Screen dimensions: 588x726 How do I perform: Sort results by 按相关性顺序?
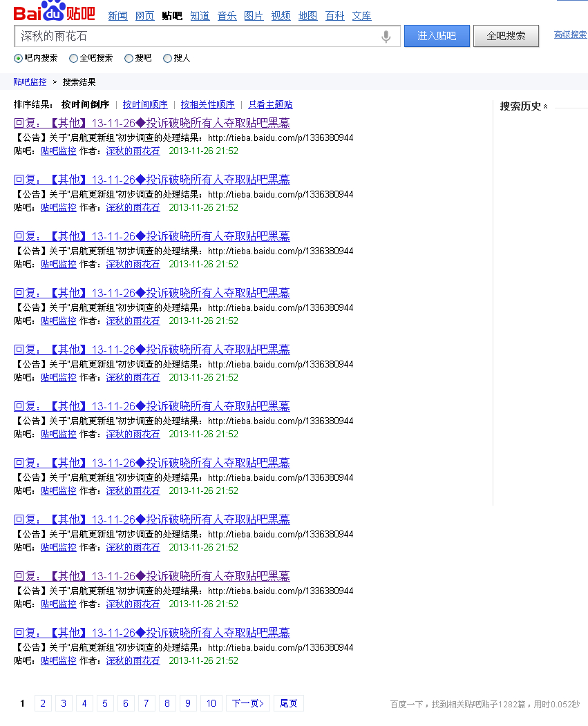point(207,104)
